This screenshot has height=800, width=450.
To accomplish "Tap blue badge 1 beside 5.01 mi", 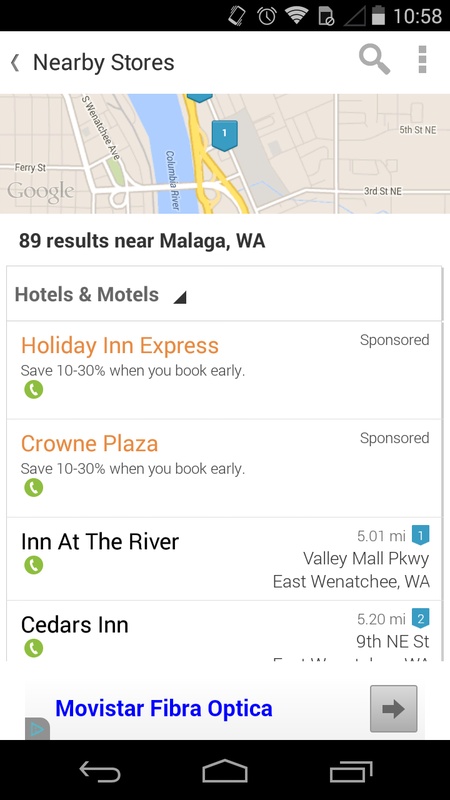I will (420, 535).
